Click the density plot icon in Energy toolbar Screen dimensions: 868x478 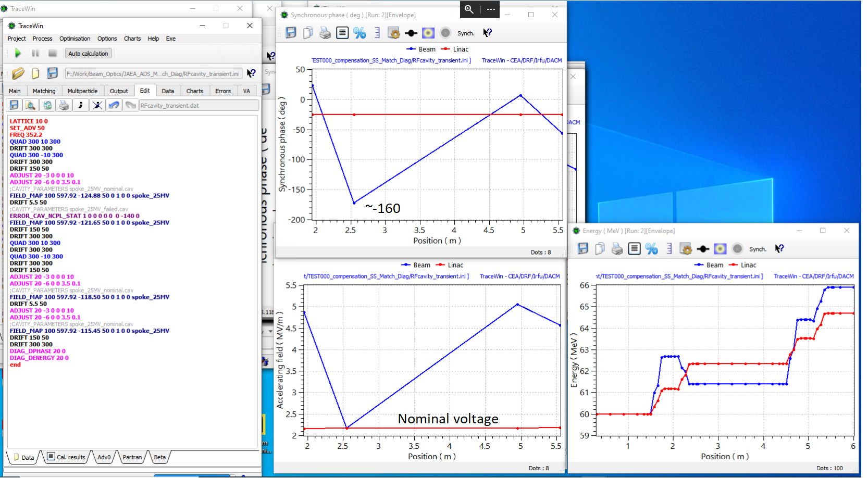click(x=720, y=249)
